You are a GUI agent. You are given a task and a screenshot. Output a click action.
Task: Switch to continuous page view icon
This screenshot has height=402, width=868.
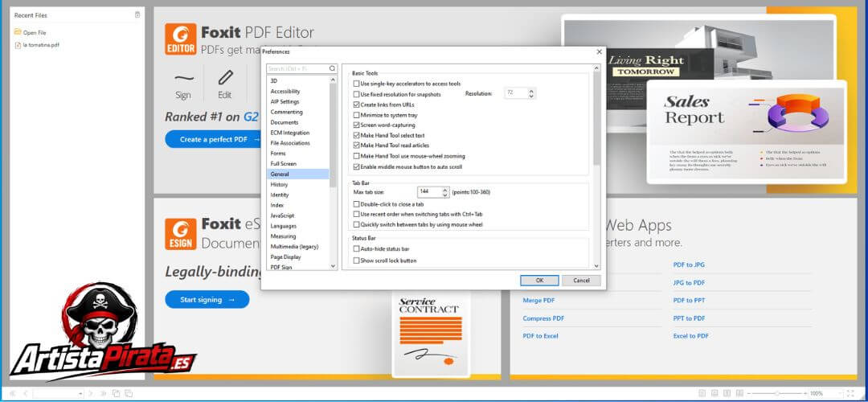pos(714,393)
